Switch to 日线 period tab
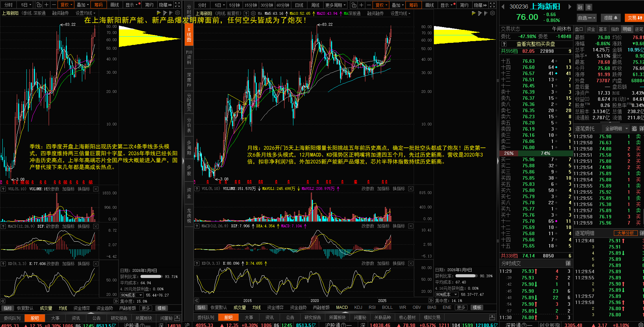This screenshot has width=644, height=327. coord(299,5)
